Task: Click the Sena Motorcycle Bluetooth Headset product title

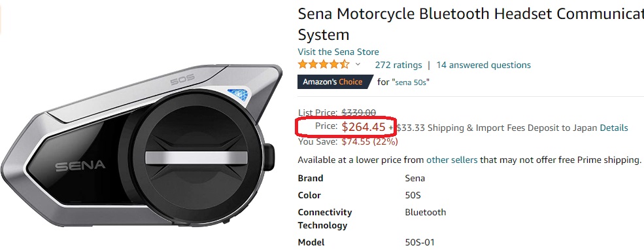Action: tap(471, 24)
